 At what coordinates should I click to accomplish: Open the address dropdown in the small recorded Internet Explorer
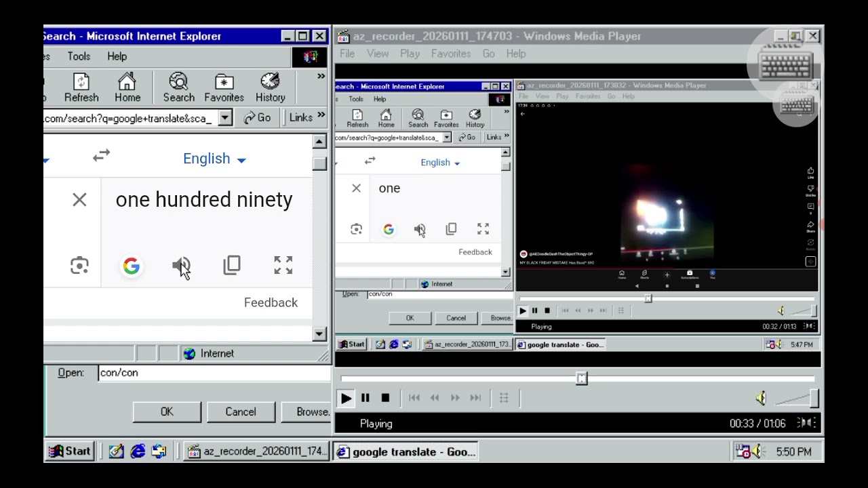pyautogui.click(x=447, y=138)
